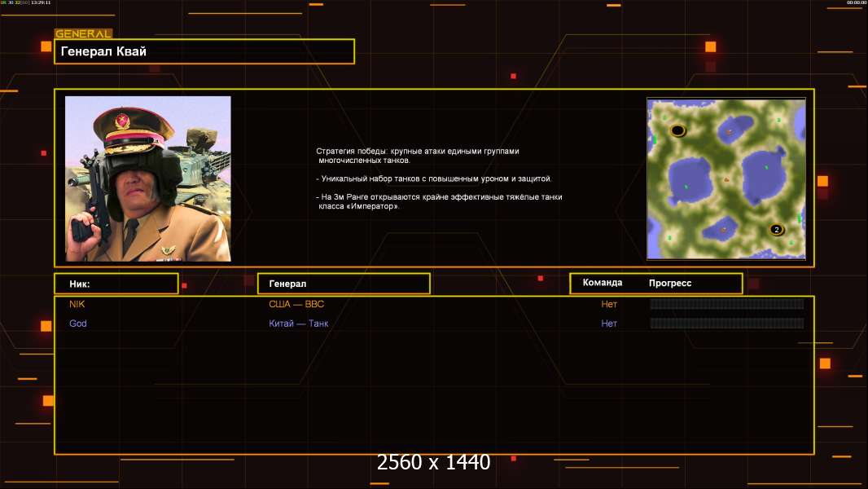The image size is (868, 489).
Task: Click the battlefield minimap preview
Action: pyautogui.click(x=726, y=178)
